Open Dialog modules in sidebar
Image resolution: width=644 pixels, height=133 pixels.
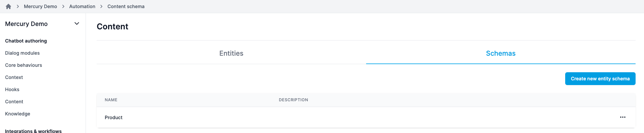pos(22,53)
